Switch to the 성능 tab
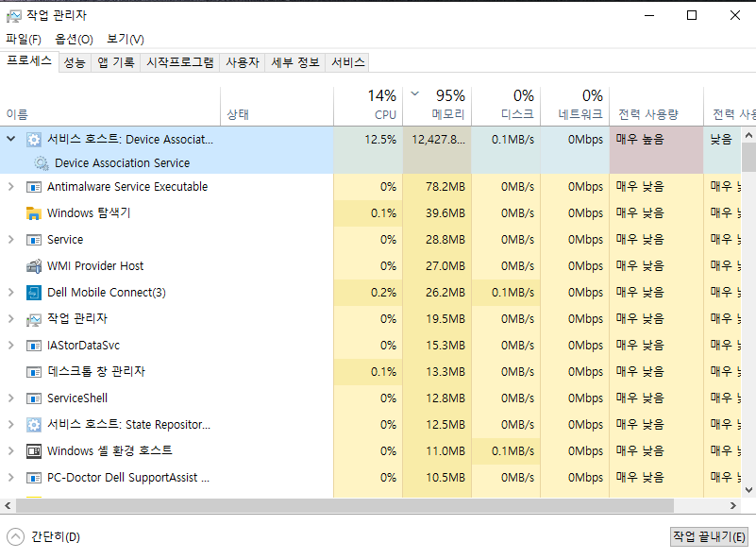 (x=75, y=62)
